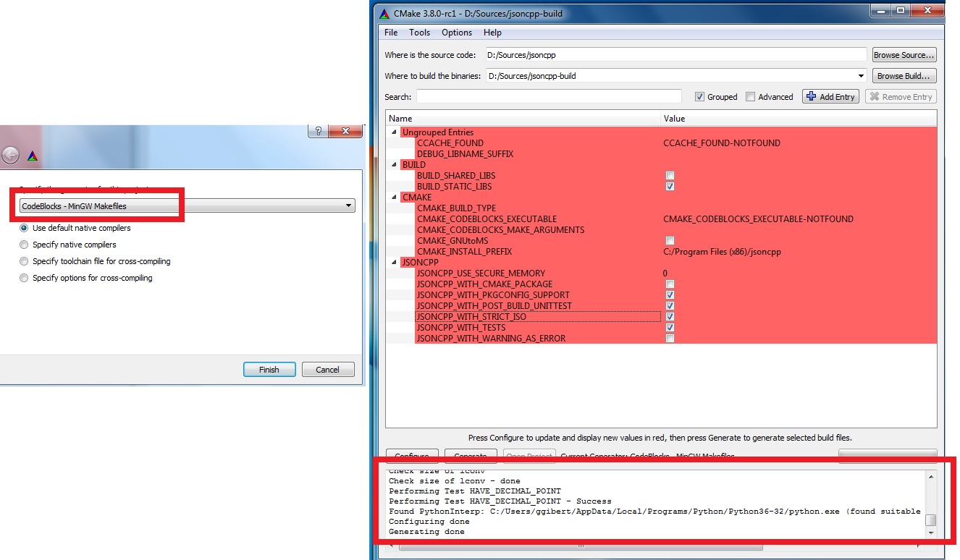Click the Value column header
960x560 pixels.
(x=799, y=119)
